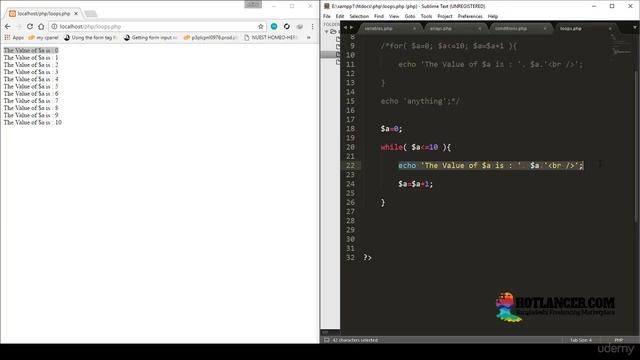Open the Preferences menu
Viewport: 640px width, 360px height.
point(470,16)
